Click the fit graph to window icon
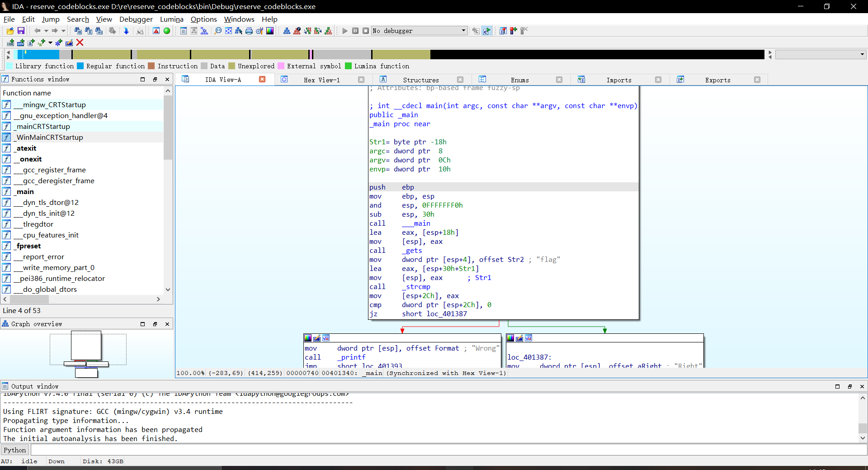The height and width of the screenshot is (470, 868). (228, 31)
